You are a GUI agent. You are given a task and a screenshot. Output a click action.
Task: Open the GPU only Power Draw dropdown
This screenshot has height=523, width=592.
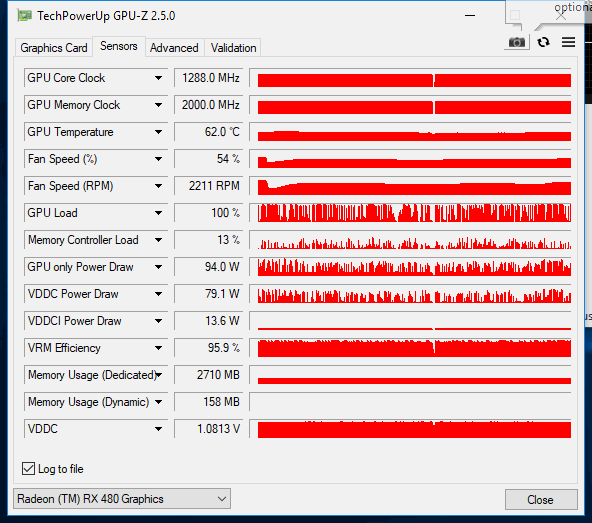(x=158, y=267)
